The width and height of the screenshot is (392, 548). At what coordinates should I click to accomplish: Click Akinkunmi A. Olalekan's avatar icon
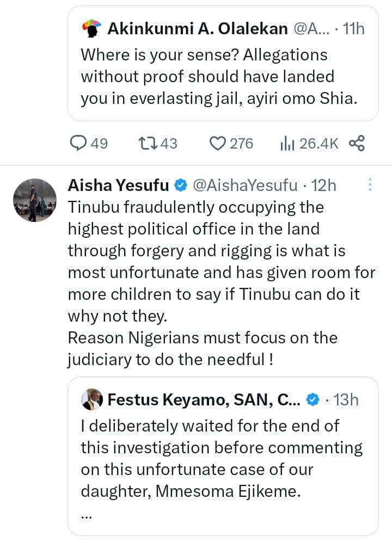click(x=91, y=28)
